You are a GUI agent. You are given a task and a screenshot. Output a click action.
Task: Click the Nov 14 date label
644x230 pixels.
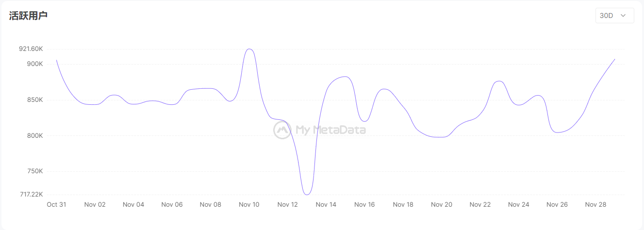click(x=326, y=205)
